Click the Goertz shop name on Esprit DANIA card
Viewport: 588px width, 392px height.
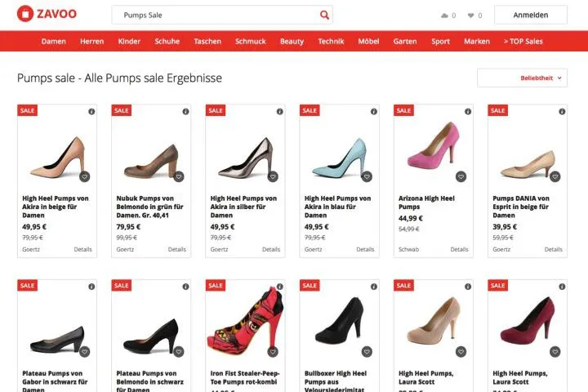click(501, 249)
